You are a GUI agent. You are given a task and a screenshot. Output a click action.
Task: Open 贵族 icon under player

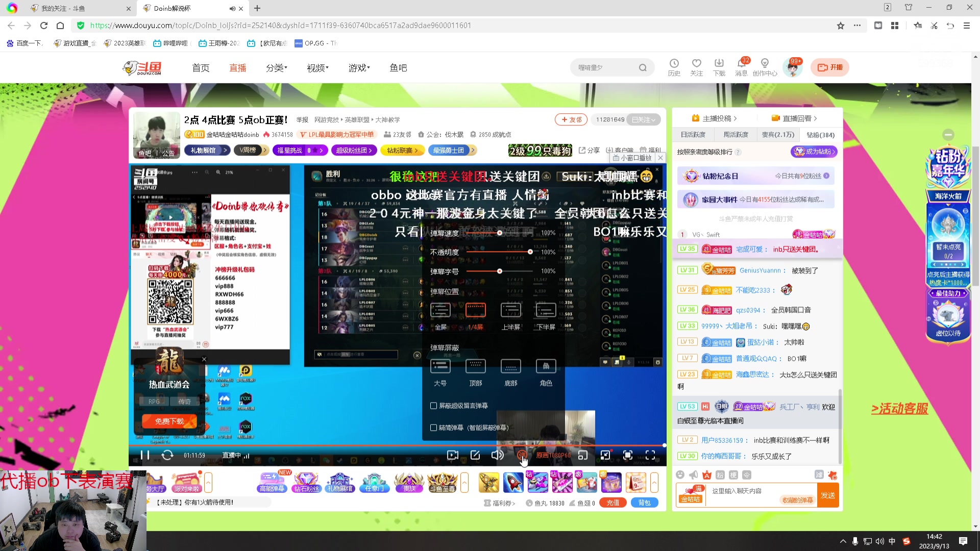click(x=409, y=482)
